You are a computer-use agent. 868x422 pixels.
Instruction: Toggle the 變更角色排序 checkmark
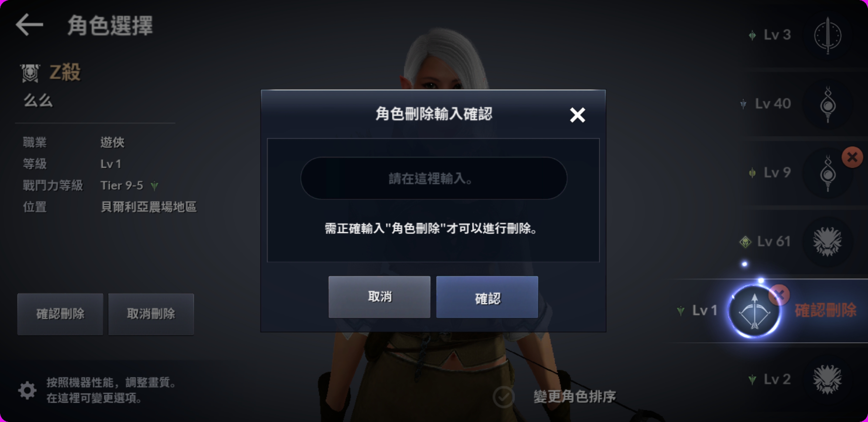pyautogui.click(x=503, y=397)
